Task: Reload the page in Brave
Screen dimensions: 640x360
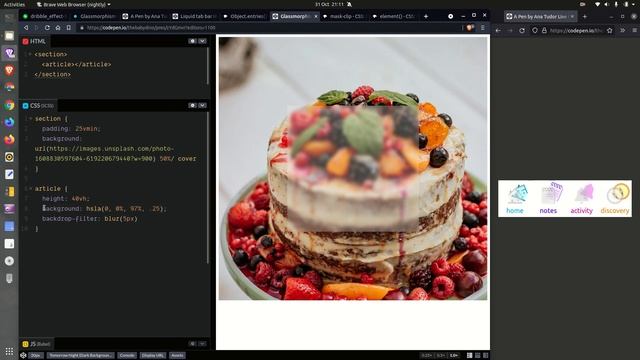Action: click(x=47, y=28)
